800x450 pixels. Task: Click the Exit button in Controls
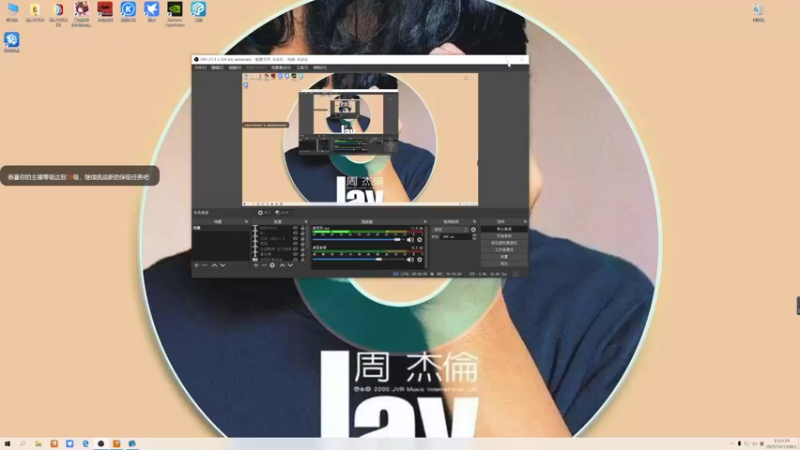point(504,263)
